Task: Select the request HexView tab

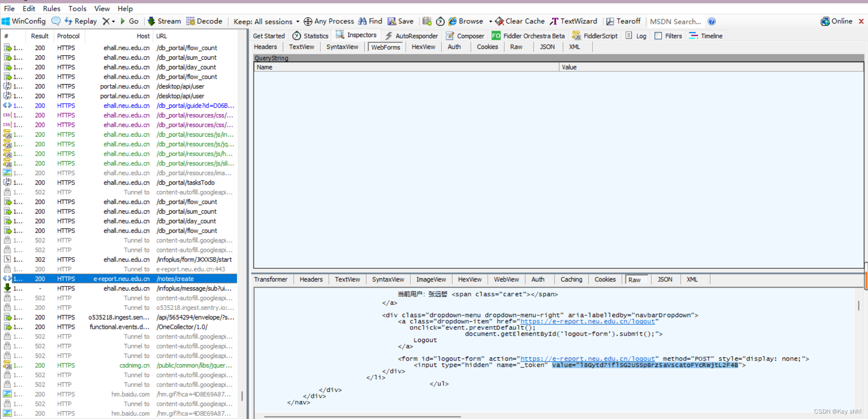Action: (423, 47)
